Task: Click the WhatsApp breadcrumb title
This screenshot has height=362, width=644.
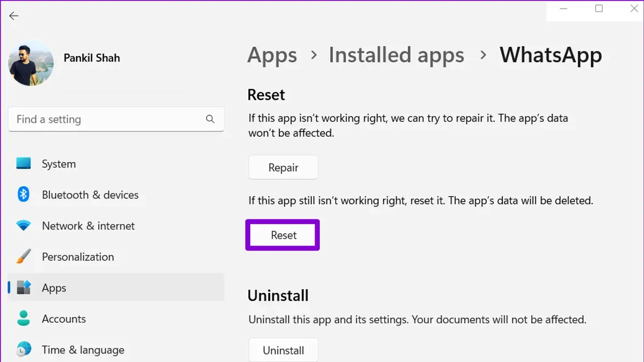Action: (551, 55)
